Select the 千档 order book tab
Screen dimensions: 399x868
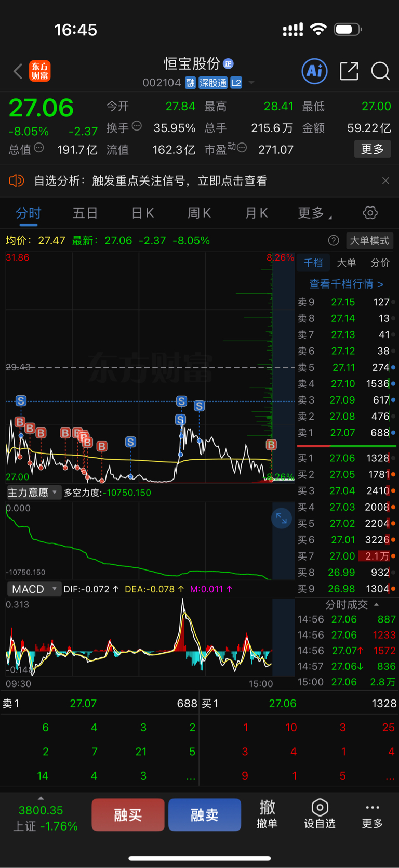click(313, 263)
